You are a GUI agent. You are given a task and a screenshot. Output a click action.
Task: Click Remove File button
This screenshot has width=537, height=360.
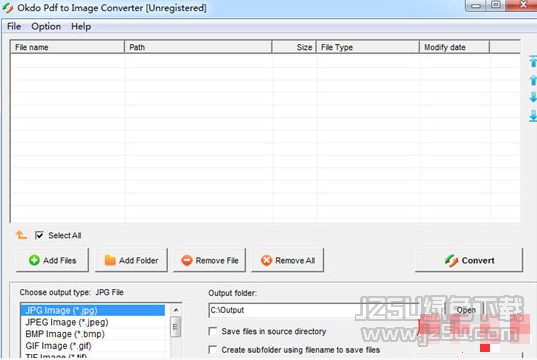tap(210, 260)
